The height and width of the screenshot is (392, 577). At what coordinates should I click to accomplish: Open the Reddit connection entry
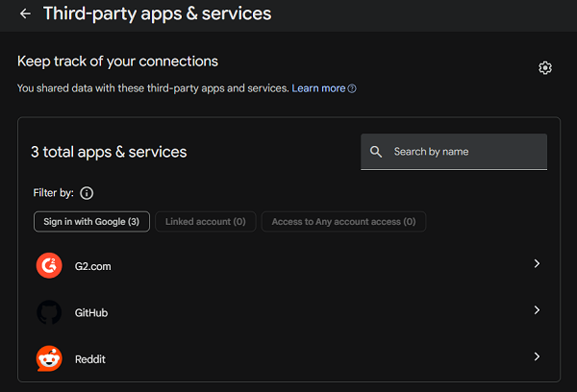coord(288,358)
